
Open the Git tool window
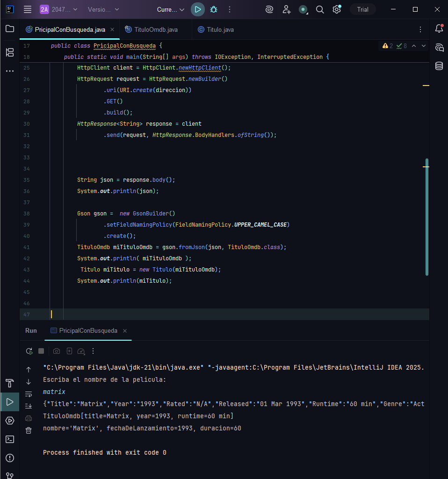(x=10, y=475)
